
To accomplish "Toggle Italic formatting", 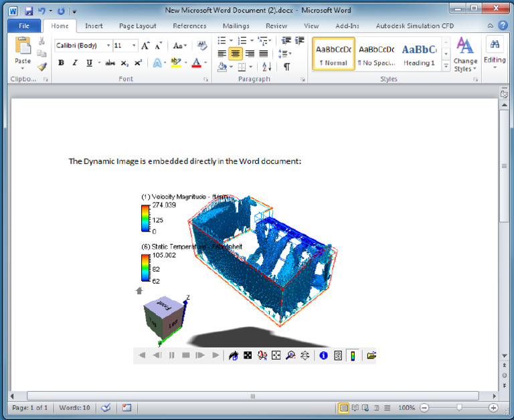I will point(75,63).
